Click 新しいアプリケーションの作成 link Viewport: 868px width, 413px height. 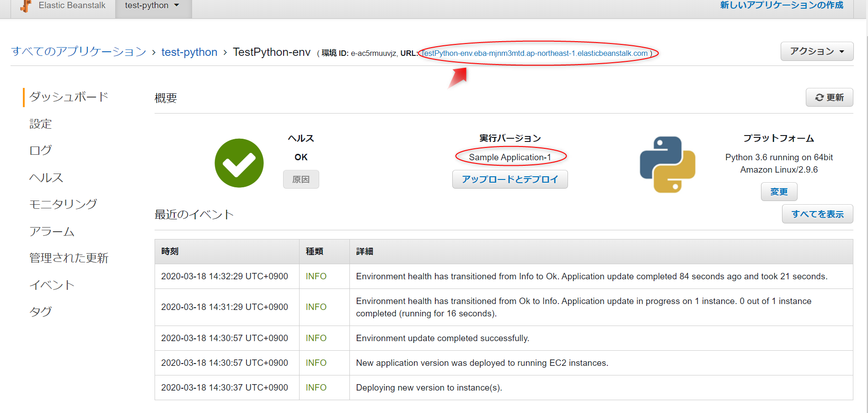click(x=782, y=5)
